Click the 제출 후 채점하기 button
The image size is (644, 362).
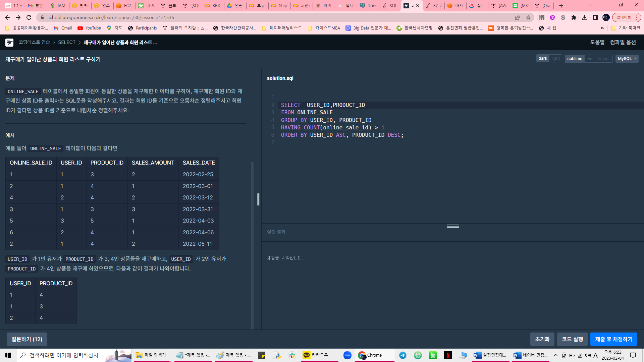point(613,339)
